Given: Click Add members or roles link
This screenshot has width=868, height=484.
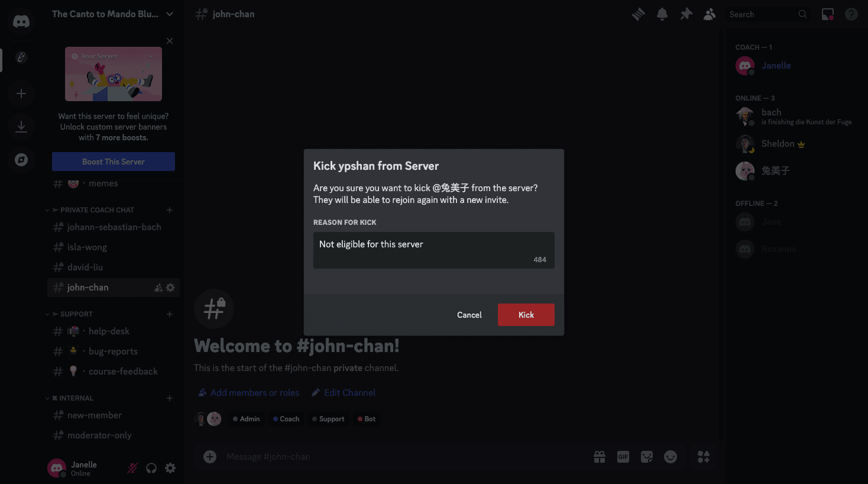Looking at the screenshot, I should pos(248,393).
